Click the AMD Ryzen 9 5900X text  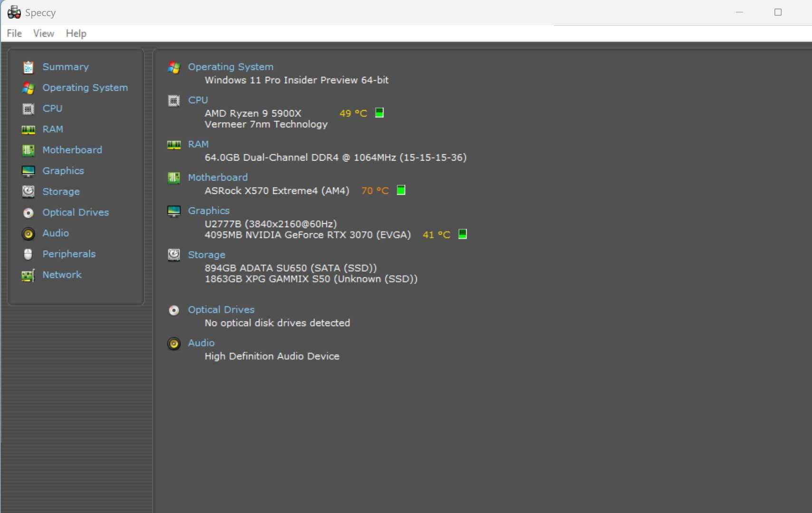tap(253, 114)
